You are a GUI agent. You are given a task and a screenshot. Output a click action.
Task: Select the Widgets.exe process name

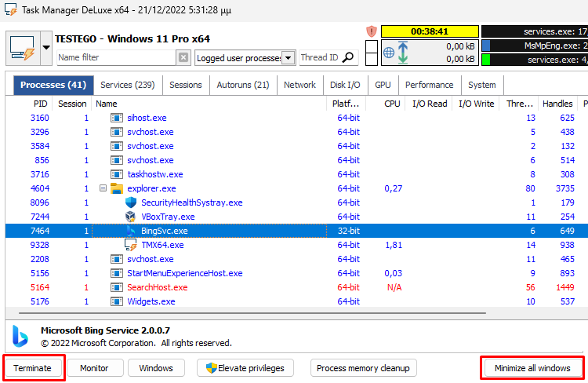click(x=151, y=301)
